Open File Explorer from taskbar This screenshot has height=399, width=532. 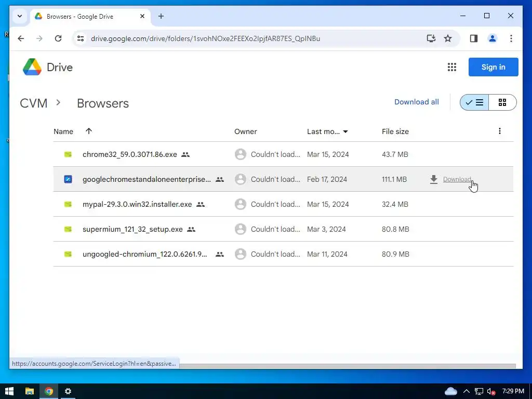tap(30, 391)
